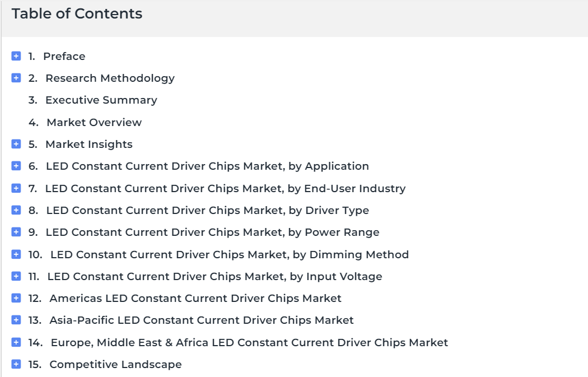Click plus icon beside by Input Voltage

[x=16, y=276]
